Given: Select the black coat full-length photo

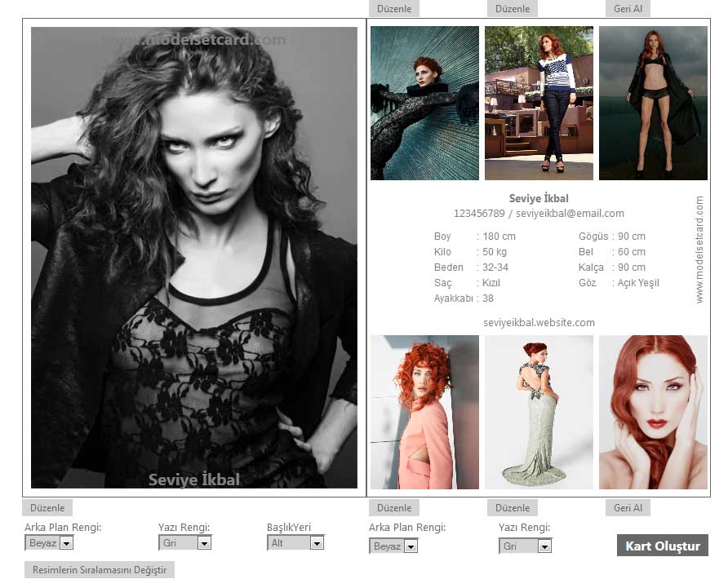Looking at the screenshot, I should pos(653,103).
